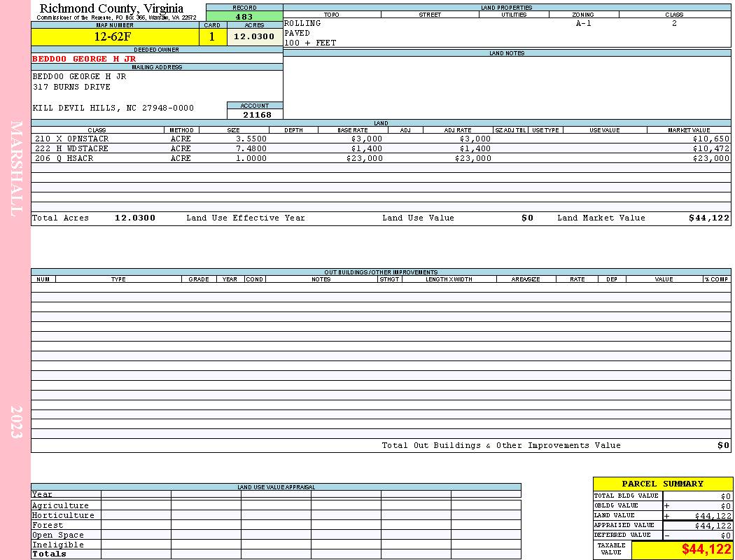Image resolution: width=735 pixels, height=560 pixels.
Task: Click the Open Space row label
Action: [58, 535]
